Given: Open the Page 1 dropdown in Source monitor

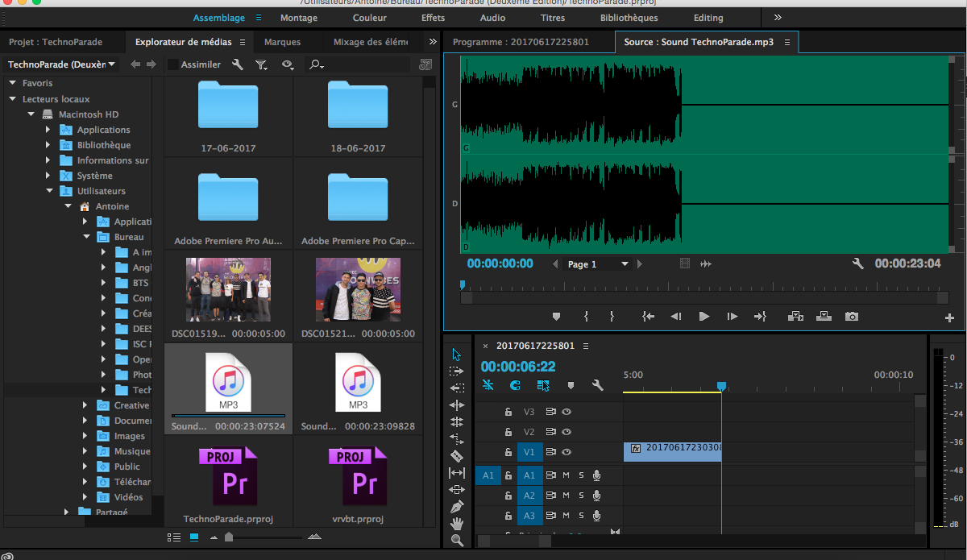Looking at the screenshot, I should click(598, 264).
